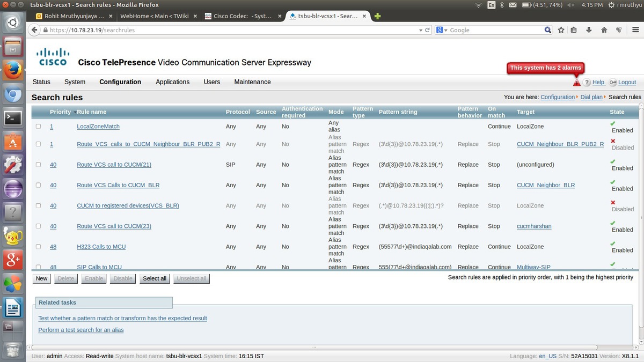Open the Terminal dock icon
Screen dimensions: 644x362
click(12, 117)
